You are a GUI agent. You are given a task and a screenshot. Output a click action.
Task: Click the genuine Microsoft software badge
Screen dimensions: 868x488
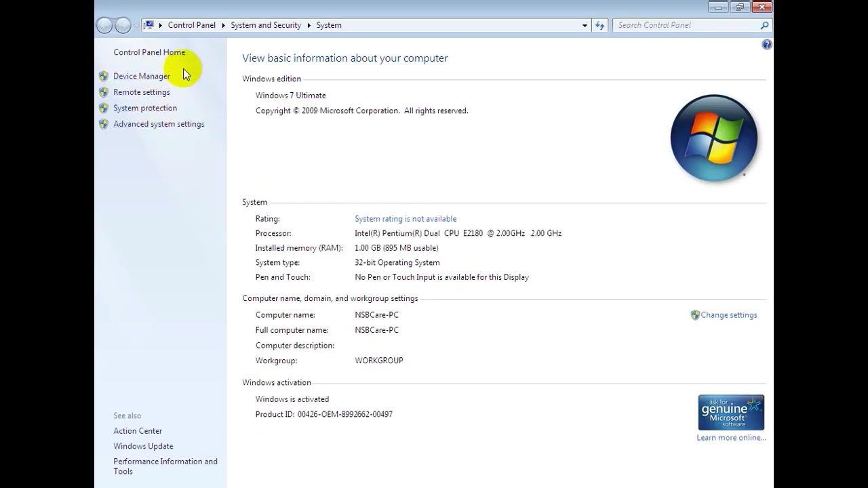point(731,412)
